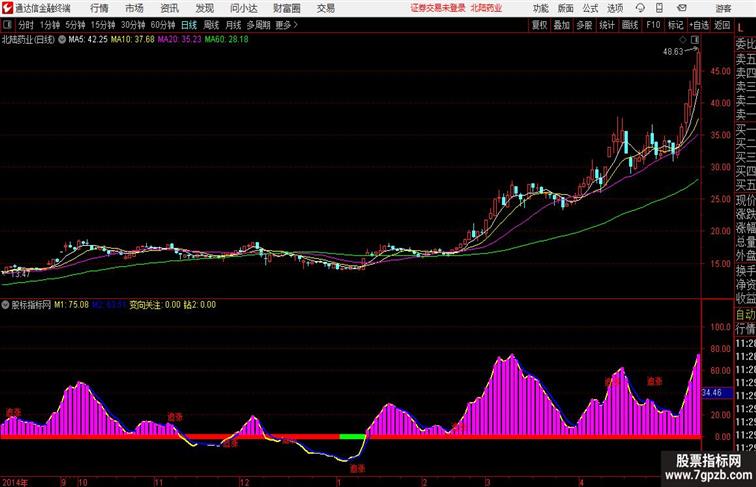Switch to 分时 period
756x487 pixels.
coord(26,25)
